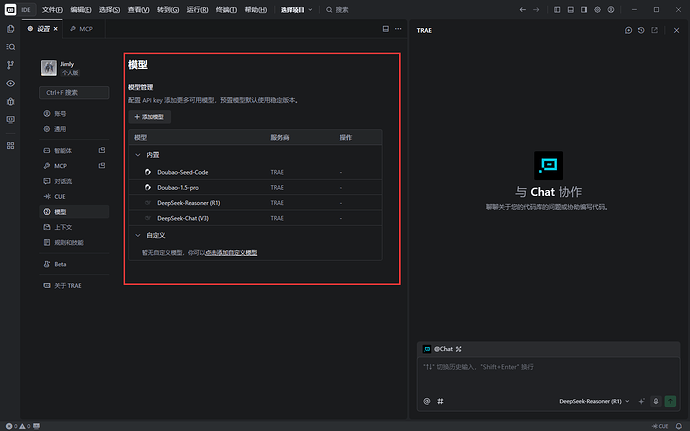
Task: Click the sparkle optimize prompt icon
Action: [642, 401]
